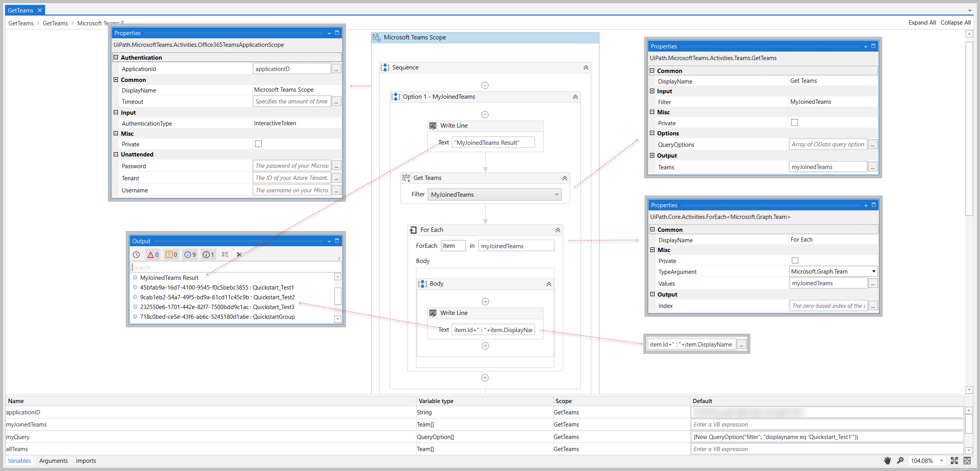This screenshot has width=980, height=471.
Task: Open the Filter MyJoinedTeams dropdown
Action: (x=494, y=194)
